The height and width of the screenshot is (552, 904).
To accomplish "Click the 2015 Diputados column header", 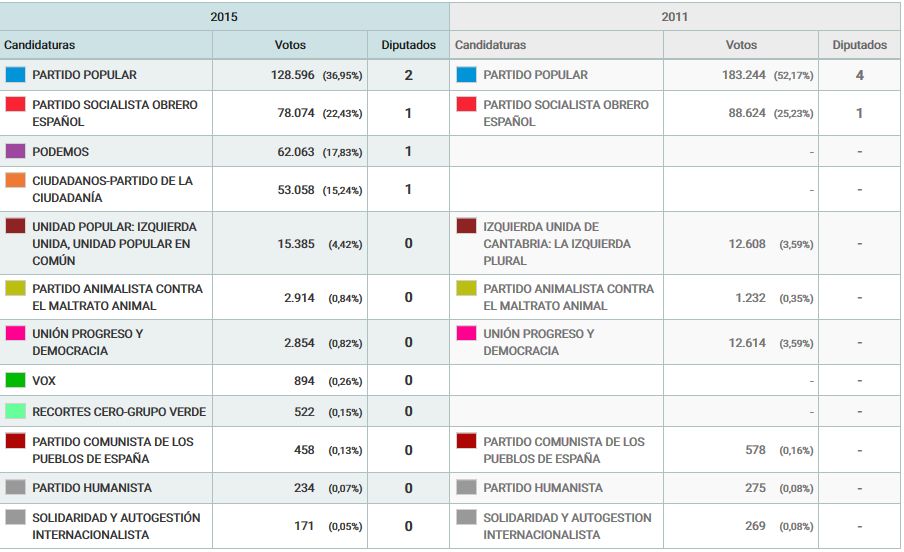I will pos(408,45).
